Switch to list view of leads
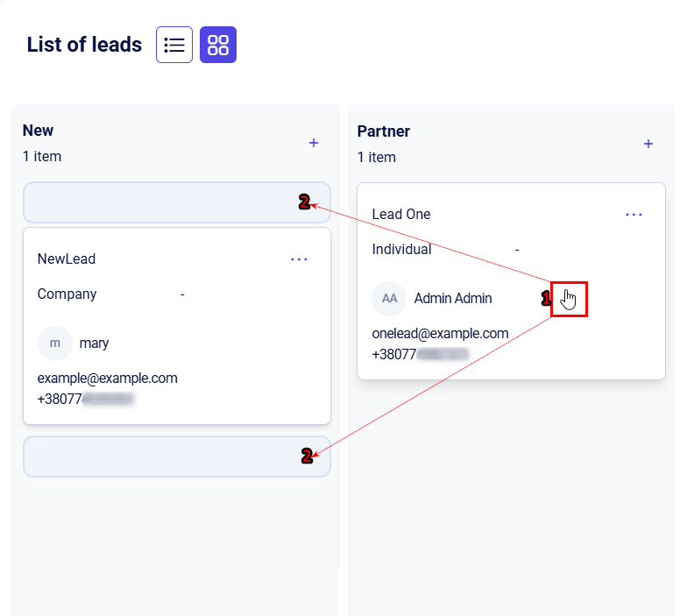680x616 pixels. pos(174,45)
